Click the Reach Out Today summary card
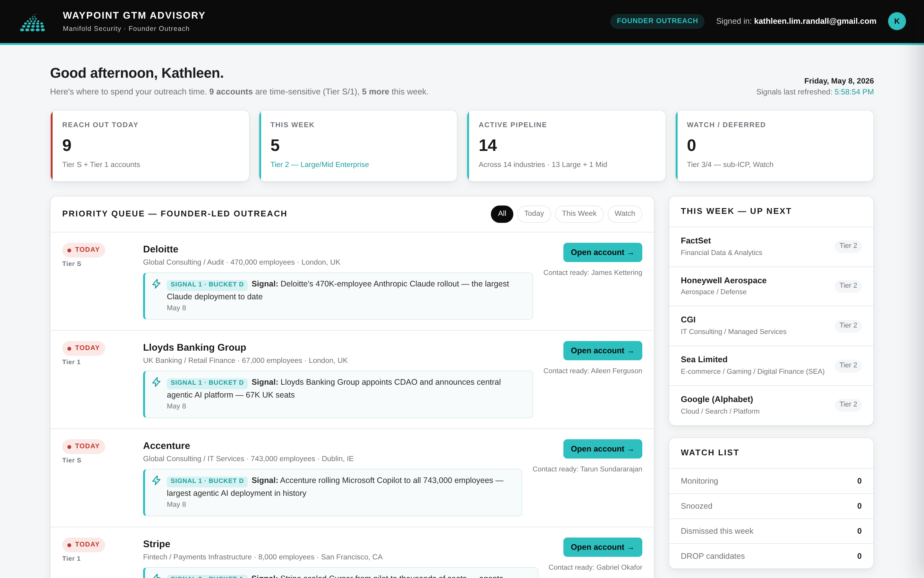This screenshot has width=924, height=578. pos(150,146)
